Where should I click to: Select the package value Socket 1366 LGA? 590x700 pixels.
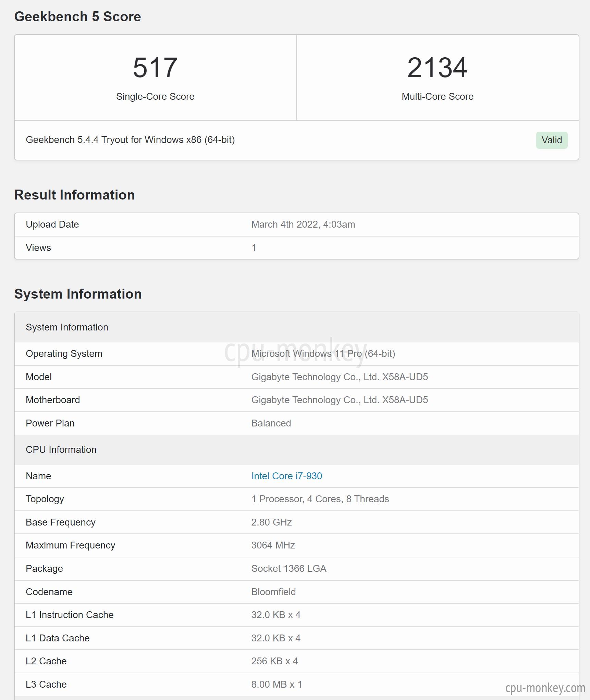289,568
